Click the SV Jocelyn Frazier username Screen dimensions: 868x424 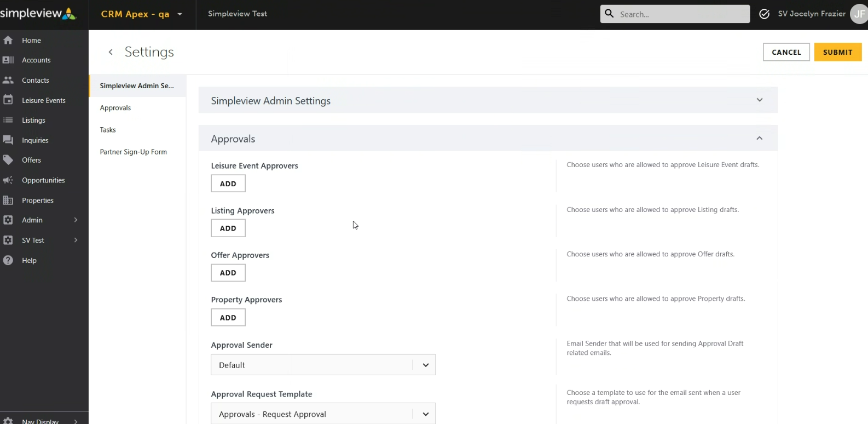click(x=812, y=14)
